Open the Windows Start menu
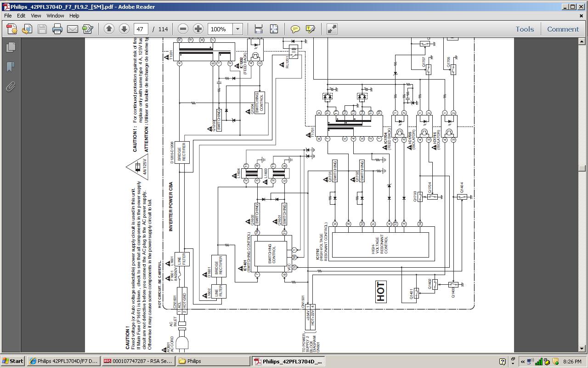The width and height of the screenshot is (588, 368). click(x=13, y=361)
